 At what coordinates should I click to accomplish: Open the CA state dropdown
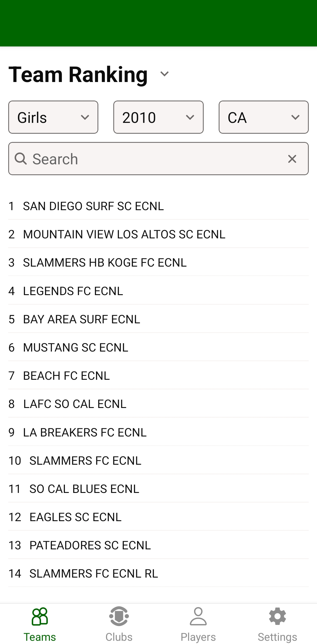pyautogui.click(x=263, y=117)
